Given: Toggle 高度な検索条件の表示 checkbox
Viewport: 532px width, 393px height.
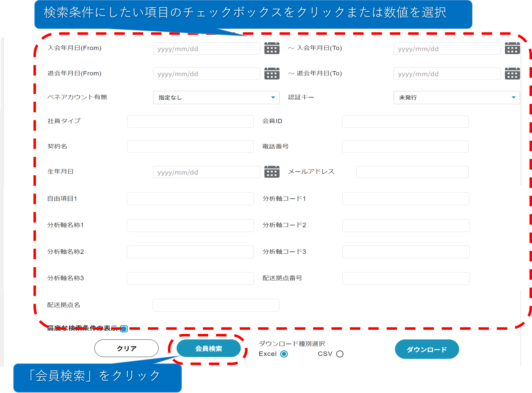Looking at the screenshot, I should [124, 329].
